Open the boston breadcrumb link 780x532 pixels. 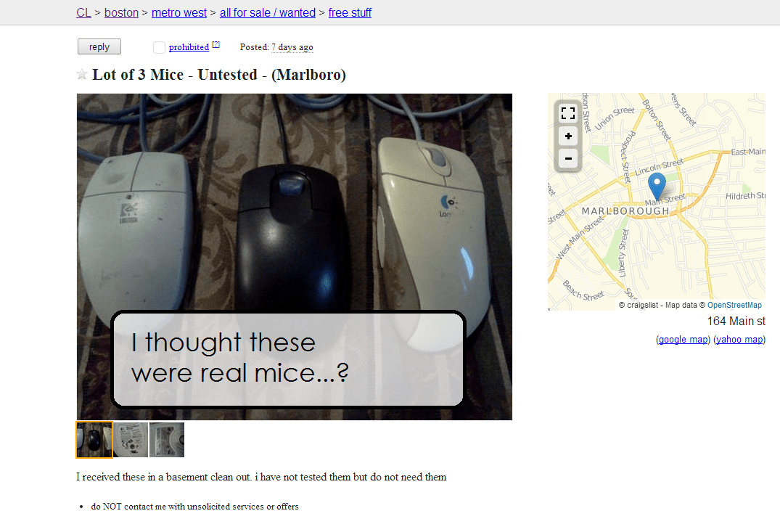point(121,13)
